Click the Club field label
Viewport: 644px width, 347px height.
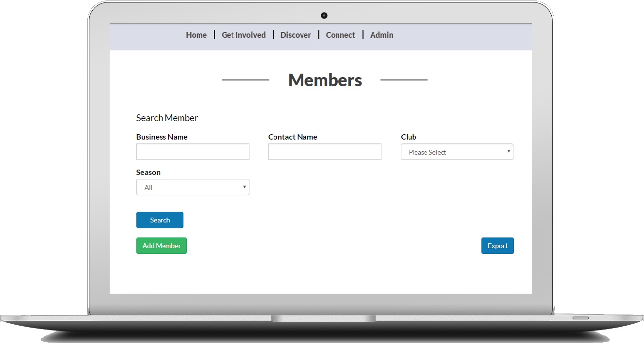[409, 137]
